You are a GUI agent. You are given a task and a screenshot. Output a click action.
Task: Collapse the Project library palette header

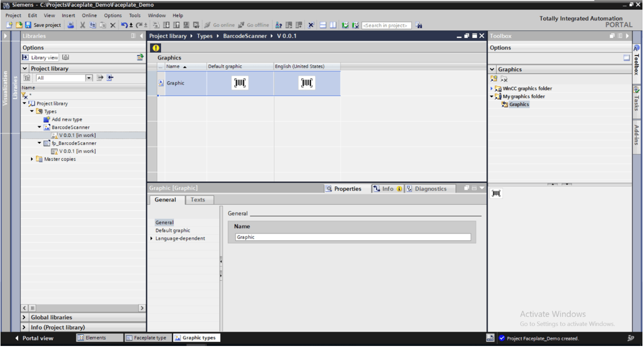pos(25,68)
